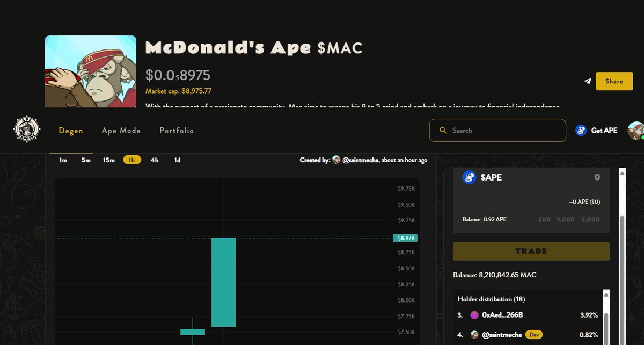
Task: Open the Degen tab
Action: click(x=71, y=131)
